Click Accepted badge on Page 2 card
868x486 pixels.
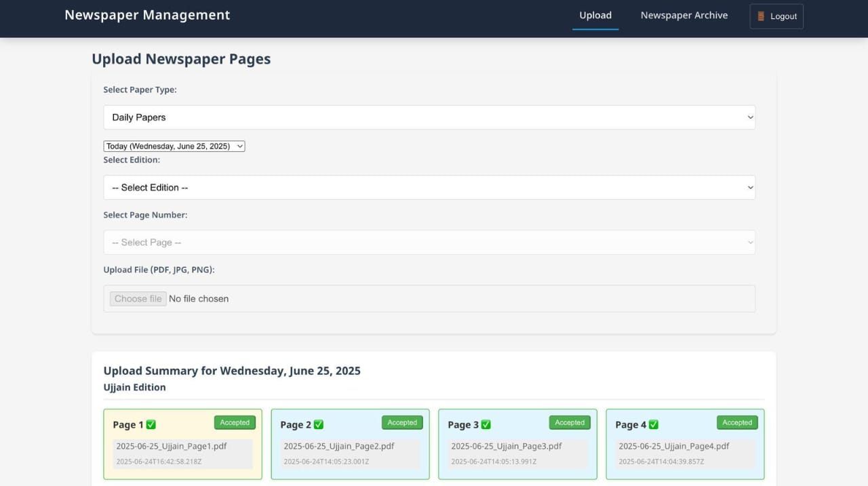coord(402,422)
